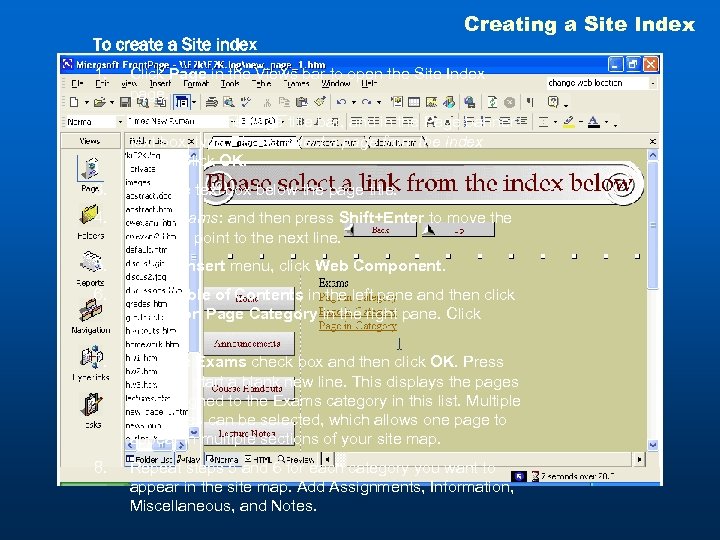The image size is (720, 540).
Task: Click the Highlight color swatch button
Action: coord(568,122)
